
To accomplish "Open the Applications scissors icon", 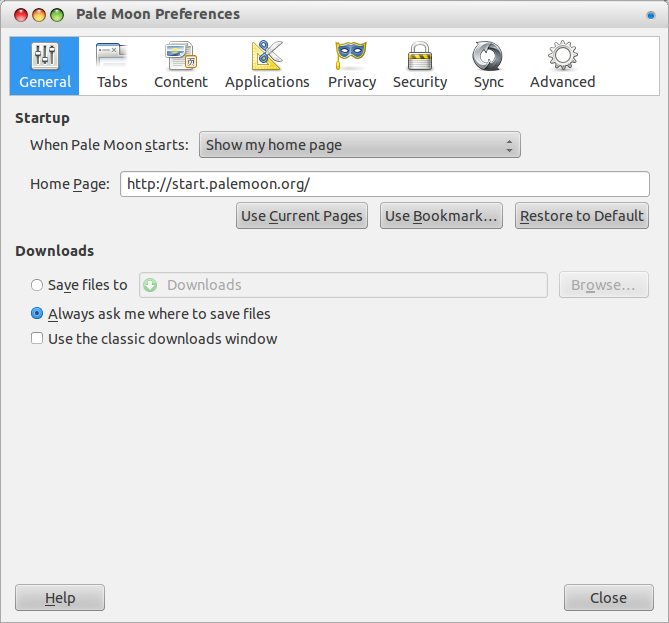I will (267, 55).
